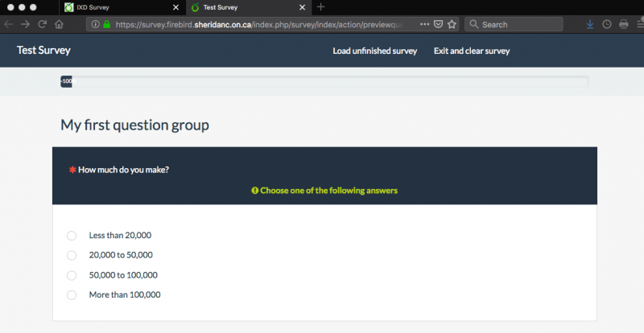This screenshot has height=333, width=644.
Task: Show browsing history clock icon
Action: pyautogui.click(x=607, y=24)
